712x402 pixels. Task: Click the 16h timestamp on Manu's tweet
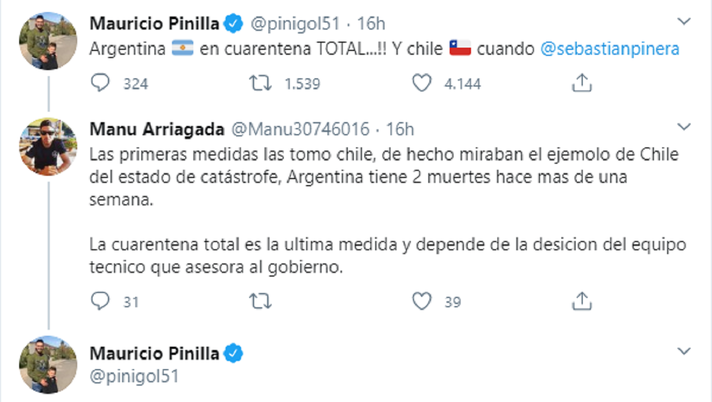pos(400,128)
